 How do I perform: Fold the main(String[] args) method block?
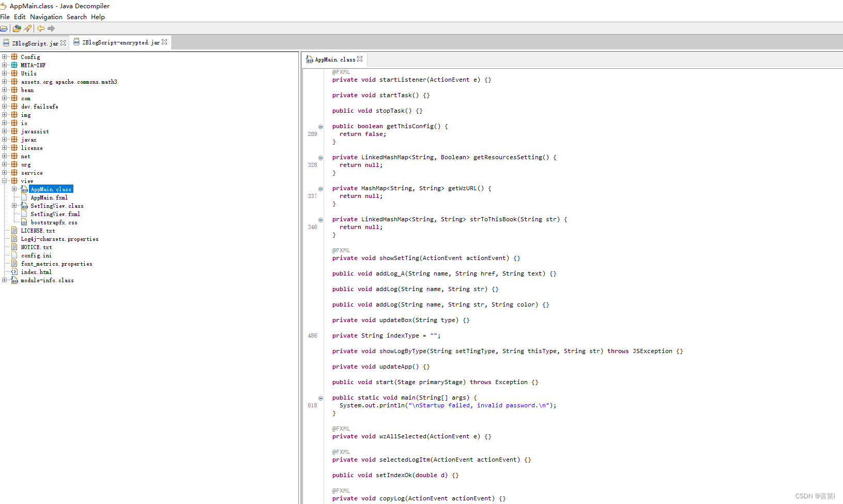coord(320,398)
